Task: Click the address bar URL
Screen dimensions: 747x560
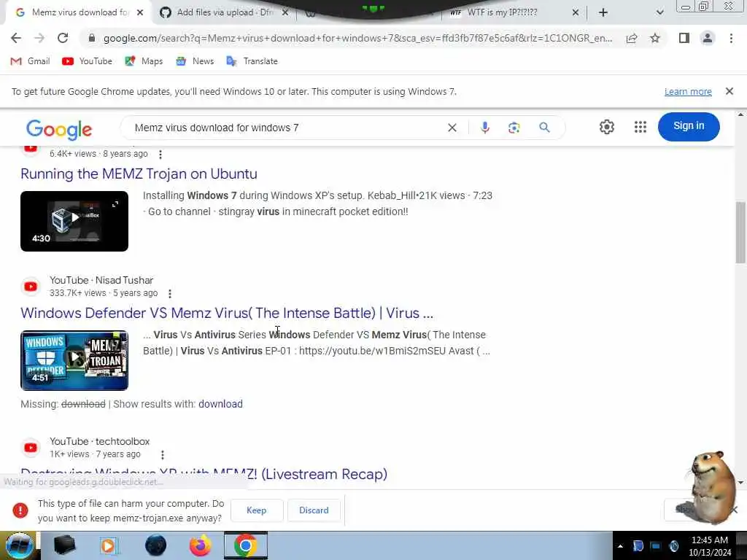Action: 357,38
